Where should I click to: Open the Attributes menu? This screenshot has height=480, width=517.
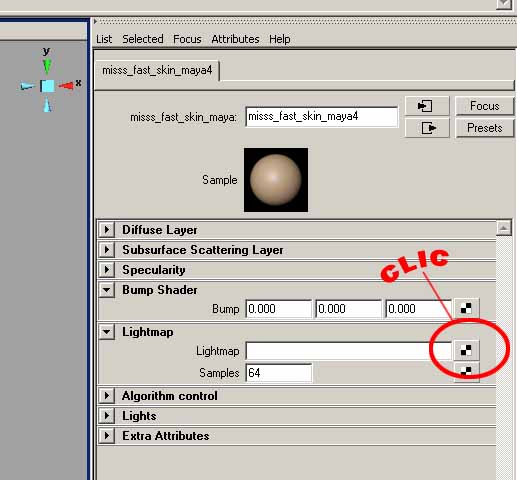click(x=235, y=39)
